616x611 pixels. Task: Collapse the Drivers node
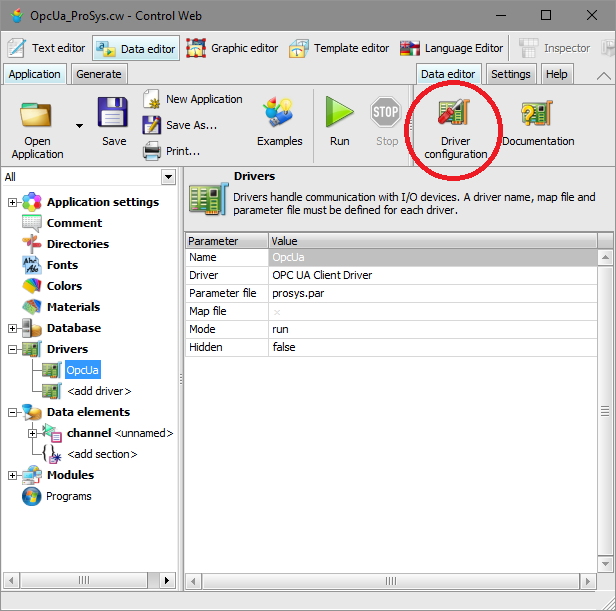[13, 349]
